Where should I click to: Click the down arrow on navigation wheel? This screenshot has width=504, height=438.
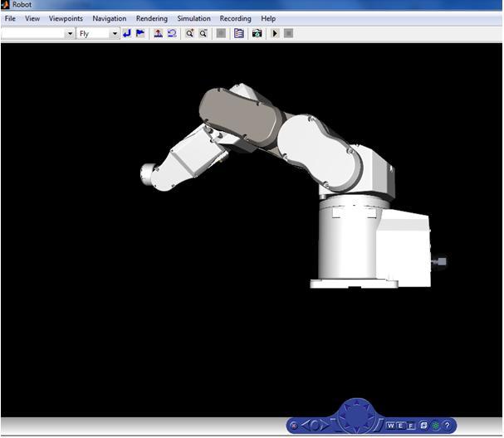pos(357,430)
